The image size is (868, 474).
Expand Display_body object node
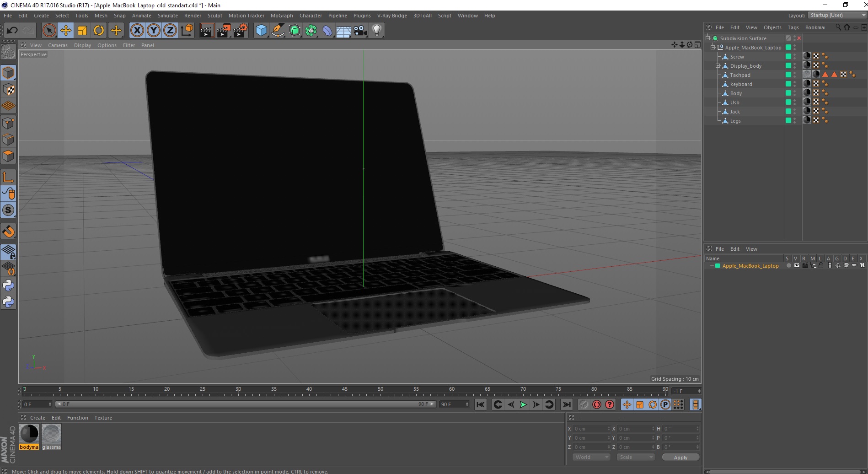click(718, 66)
